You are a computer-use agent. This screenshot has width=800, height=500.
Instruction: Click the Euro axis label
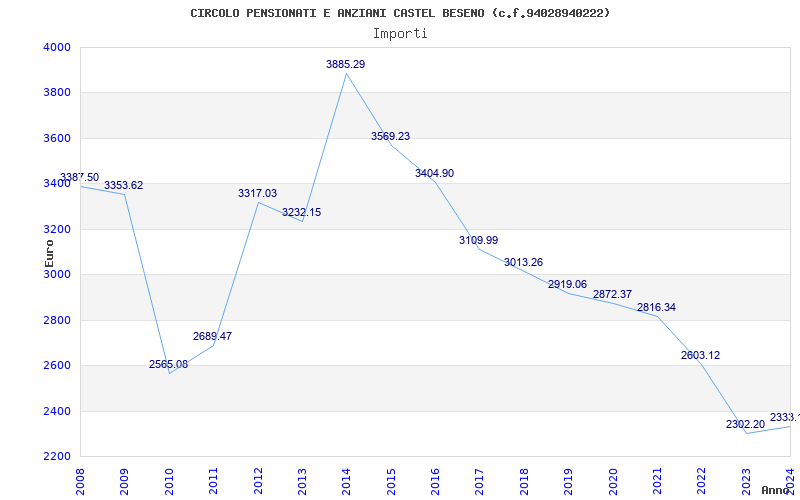tap(49, 253)
